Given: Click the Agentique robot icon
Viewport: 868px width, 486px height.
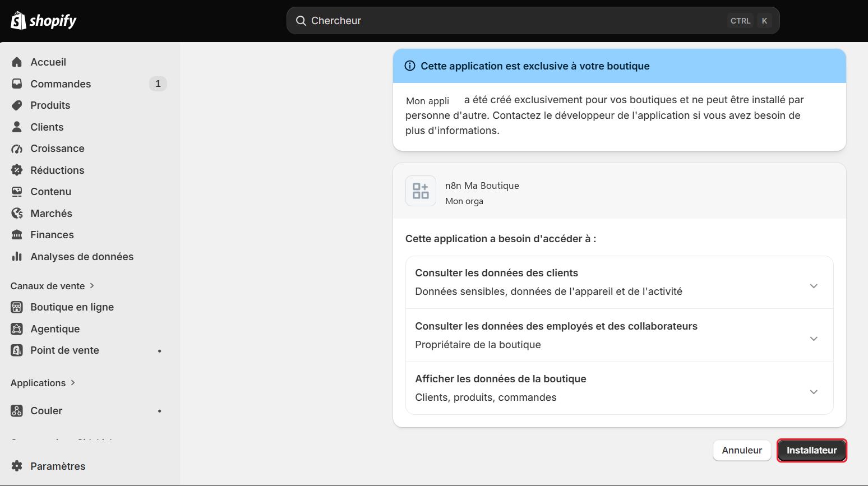Looking at the screenshot, I should click(17, 328).
